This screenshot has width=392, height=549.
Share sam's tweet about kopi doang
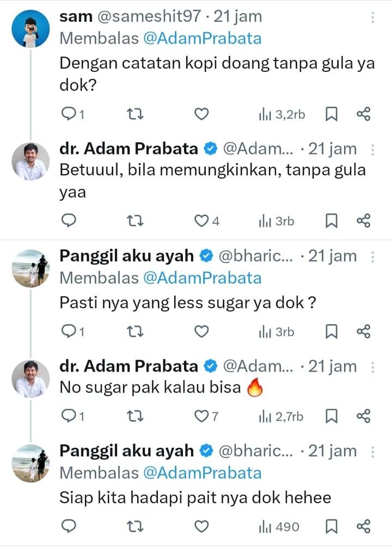pyautogui.click(x=363, y=114)
